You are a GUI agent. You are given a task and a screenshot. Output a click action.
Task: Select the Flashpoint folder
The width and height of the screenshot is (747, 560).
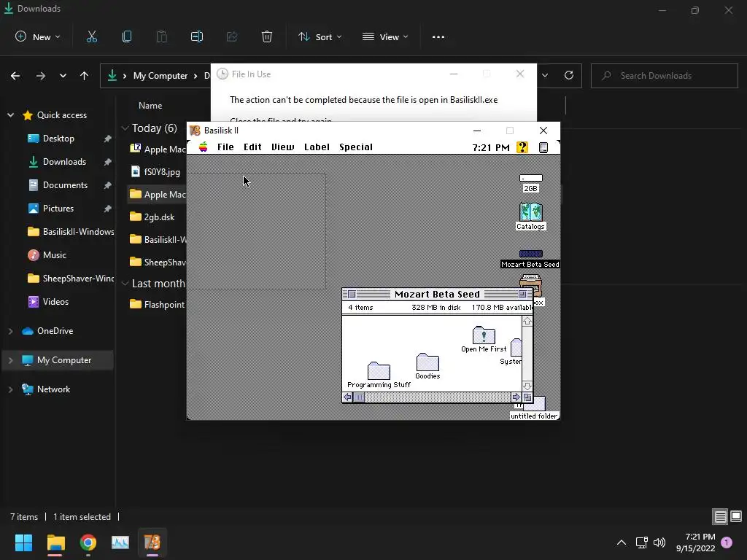click(x=158, y=304)
